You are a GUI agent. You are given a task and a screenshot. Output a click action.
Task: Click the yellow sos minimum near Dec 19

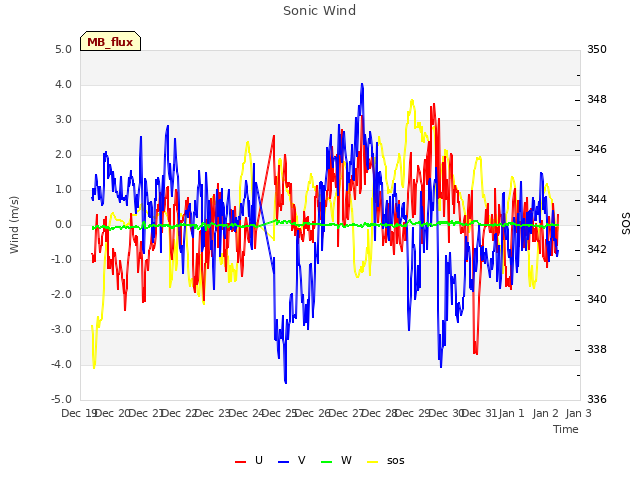point(94,367)
